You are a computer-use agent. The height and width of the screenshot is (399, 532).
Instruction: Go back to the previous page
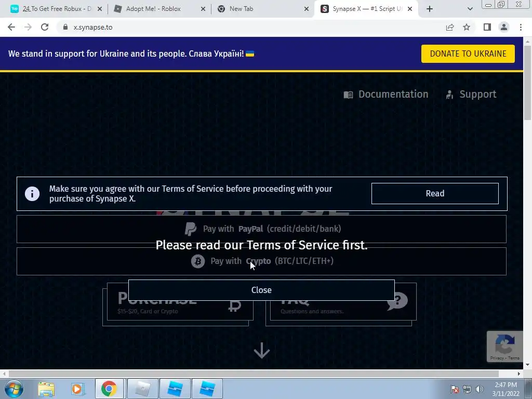click(11, 27)
